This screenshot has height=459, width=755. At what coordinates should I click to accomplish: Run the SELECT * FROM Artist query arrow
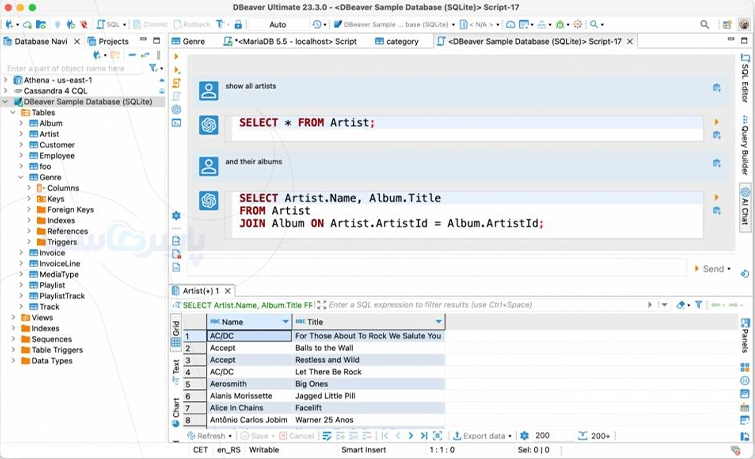coord(716,122)
